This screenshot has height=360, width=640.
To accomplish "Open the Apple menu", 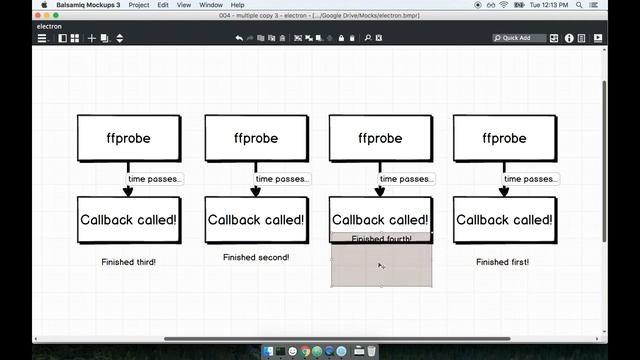I will (x=44, y=5).
